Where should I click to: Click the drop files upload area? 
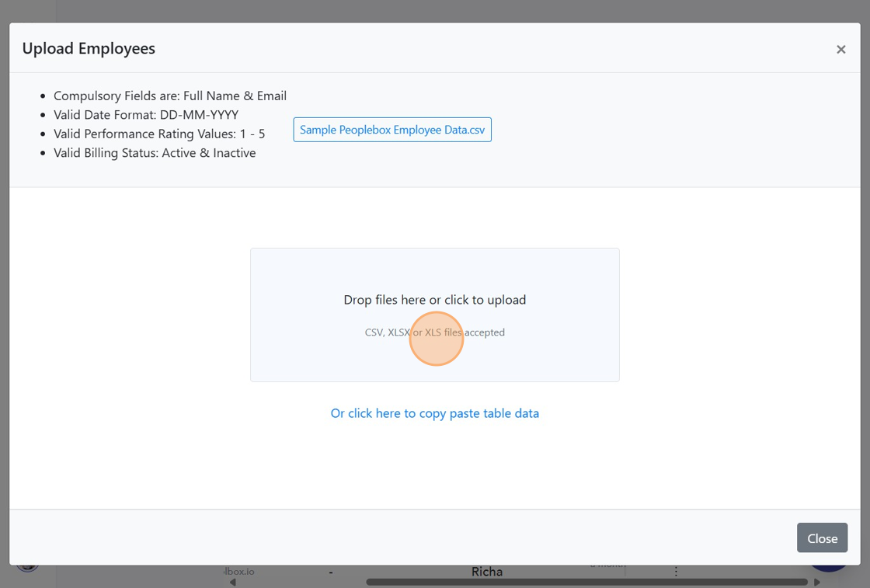click(434, 315)
